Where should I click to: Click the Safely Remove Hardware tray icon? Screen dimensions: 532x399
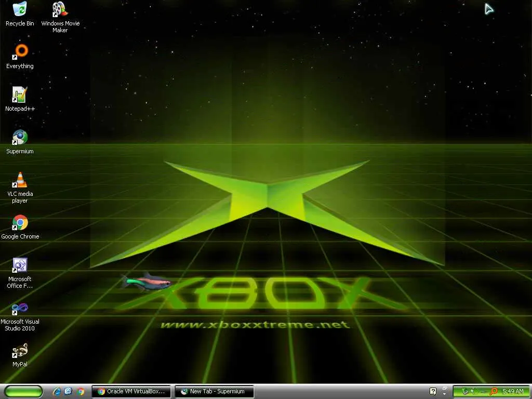465,392
